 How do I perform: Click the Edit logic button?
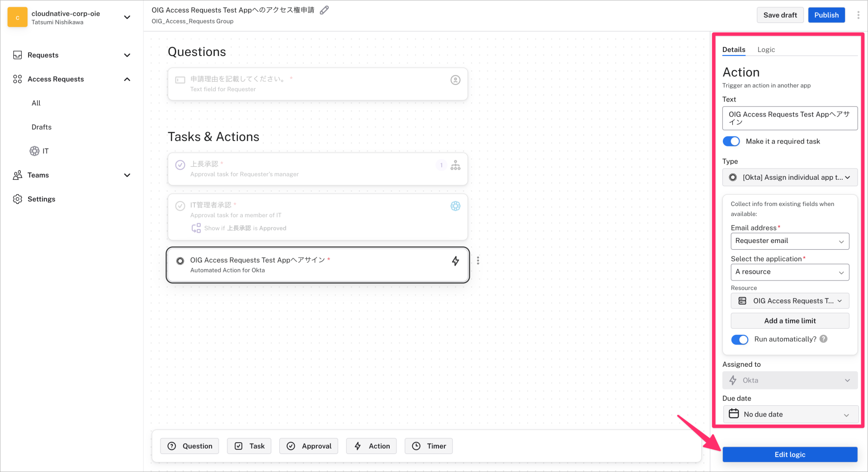[789, 454]
